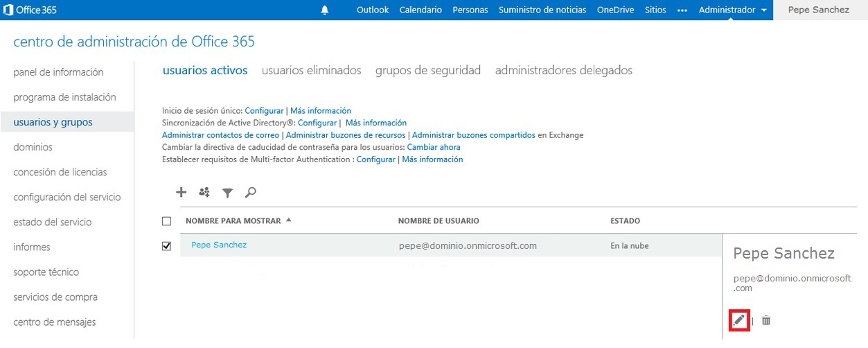Click the Office 365 logo
868x348 pixels.
coord(30,10)
